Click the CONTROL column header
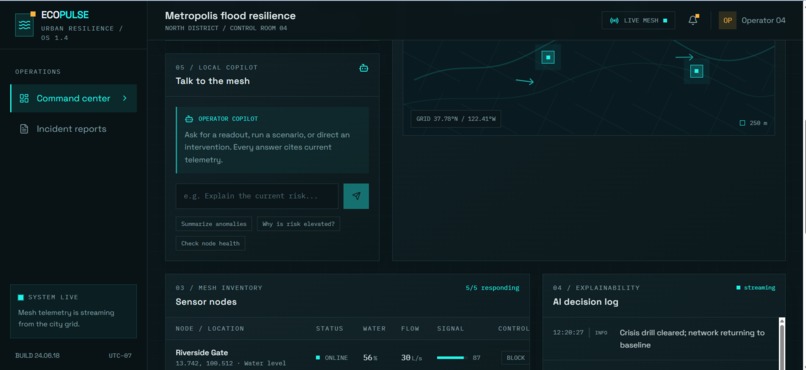Image resolution: width=806 pixels, height=370 pixels. point(514,328)
